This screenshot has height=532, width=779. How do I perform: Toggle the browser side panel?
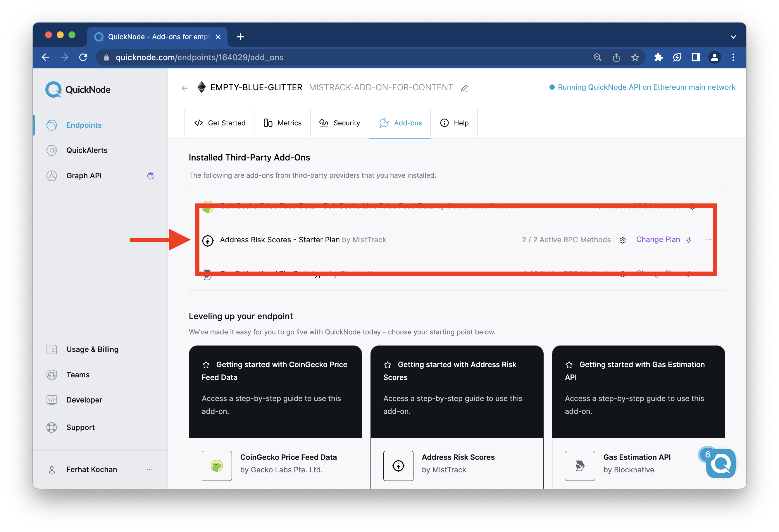(x=696, y=57)
